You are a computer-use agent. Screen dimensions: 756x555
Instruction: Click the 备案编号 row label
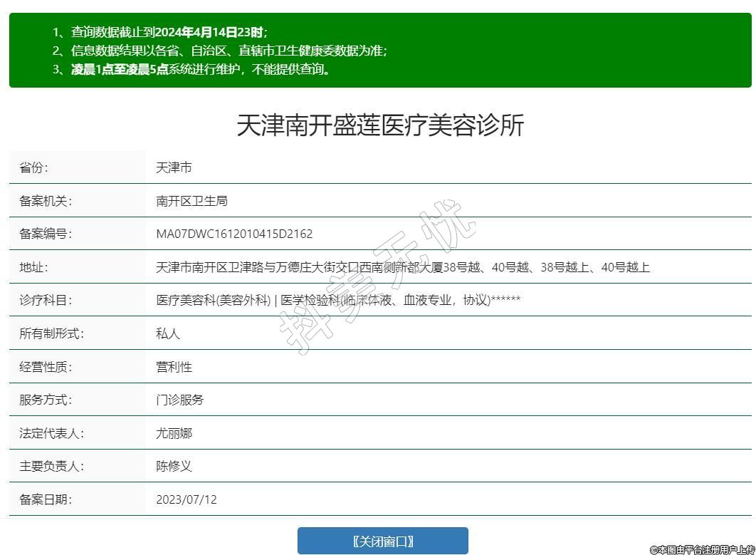pyautogui.click(x=46, y=234)
